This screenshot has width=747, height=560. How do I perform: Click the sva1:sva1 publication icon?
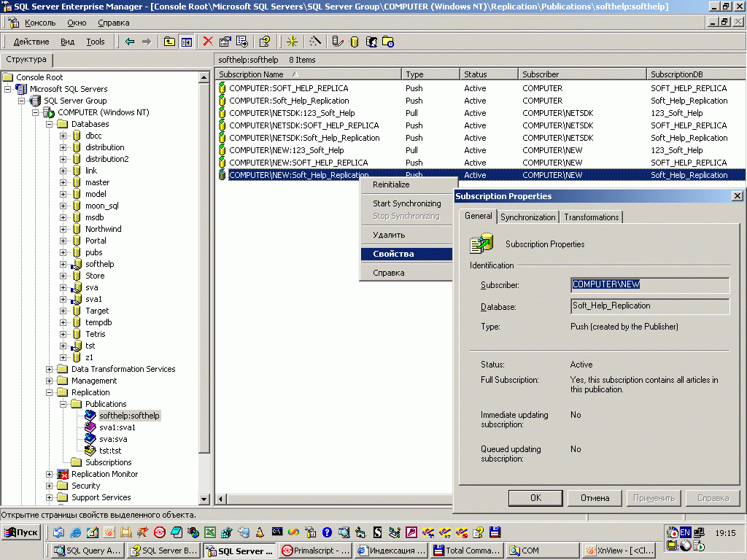pos(90,427)
